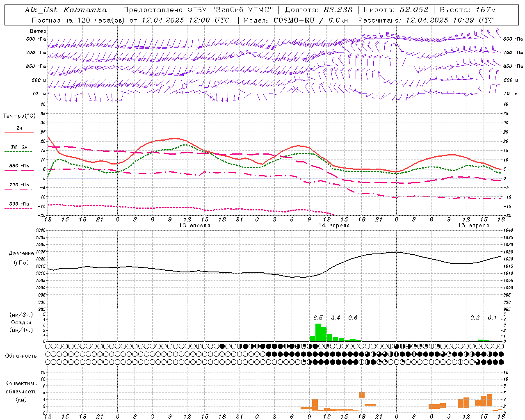Click the 2.4 precipitation total value

(x=336, y=317)
